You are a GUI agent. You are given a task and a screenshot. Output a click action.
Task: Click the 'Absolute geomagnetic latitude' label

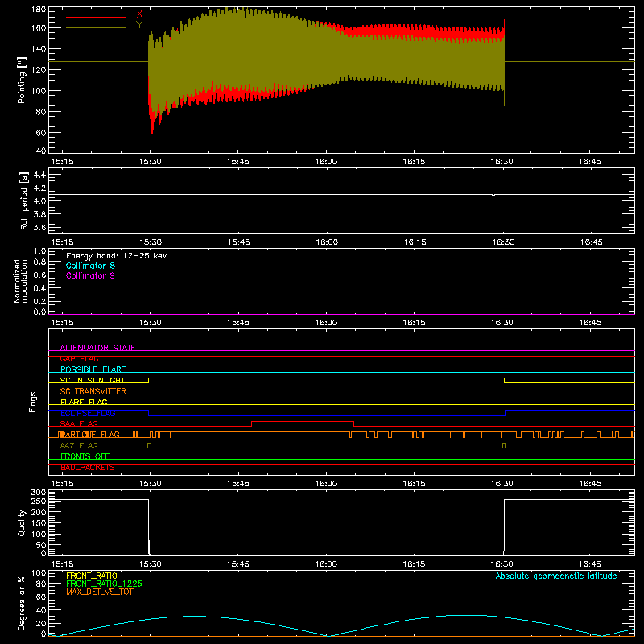pos(556,576)
